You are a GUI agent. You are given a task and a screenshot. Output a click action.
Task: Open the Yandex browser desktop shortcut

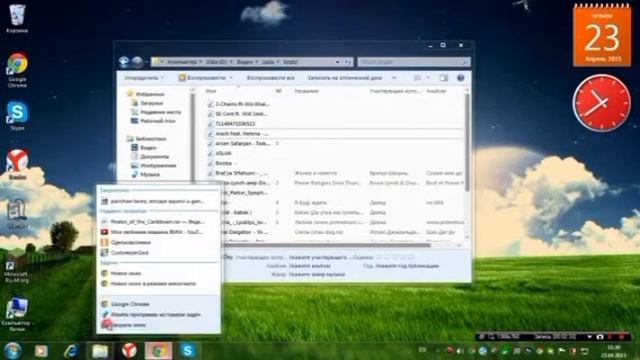pyautogui.click(x=17, y=164)
